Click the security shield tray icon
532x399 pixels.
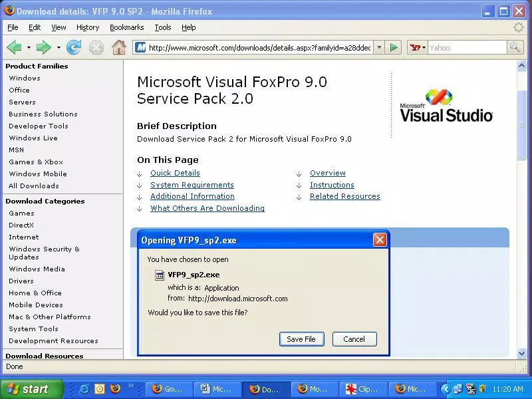[482, 389]
